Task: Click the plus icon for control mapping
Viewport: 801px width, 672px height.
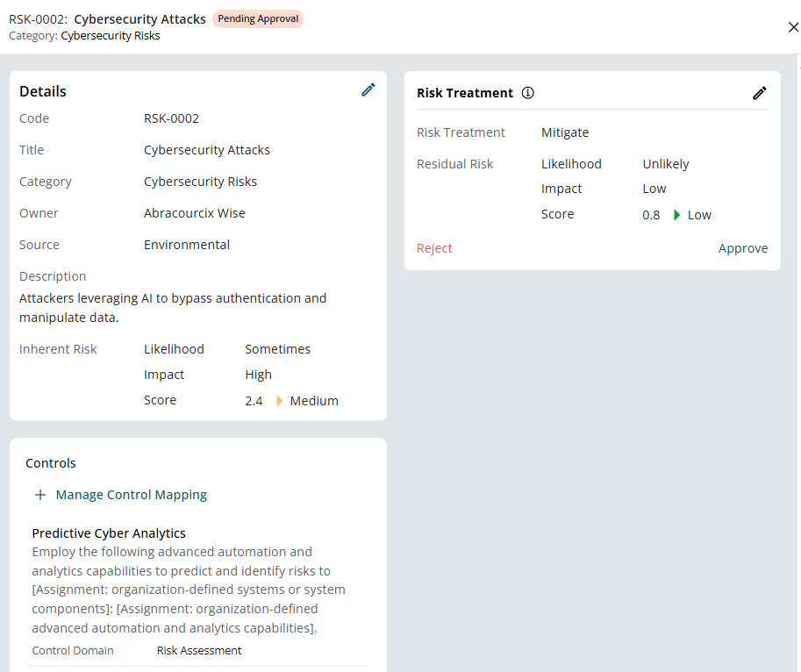Action: (39, 495)
